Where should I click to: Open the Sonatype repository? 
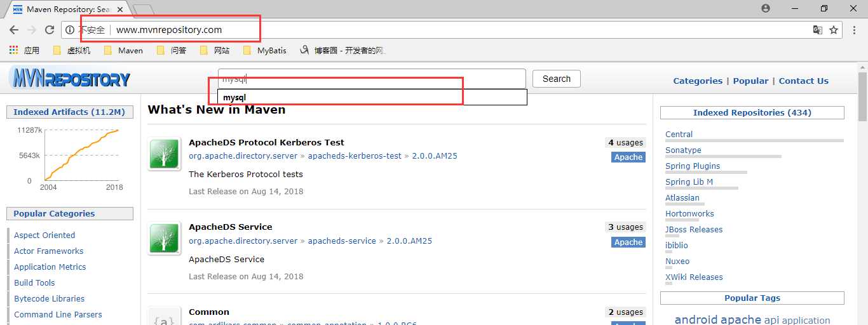pos(683,150)
